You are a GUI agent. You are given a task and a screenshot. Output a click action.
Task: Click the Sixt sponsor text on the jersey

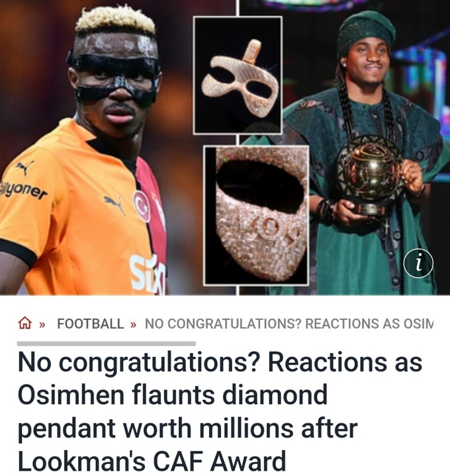148,275
